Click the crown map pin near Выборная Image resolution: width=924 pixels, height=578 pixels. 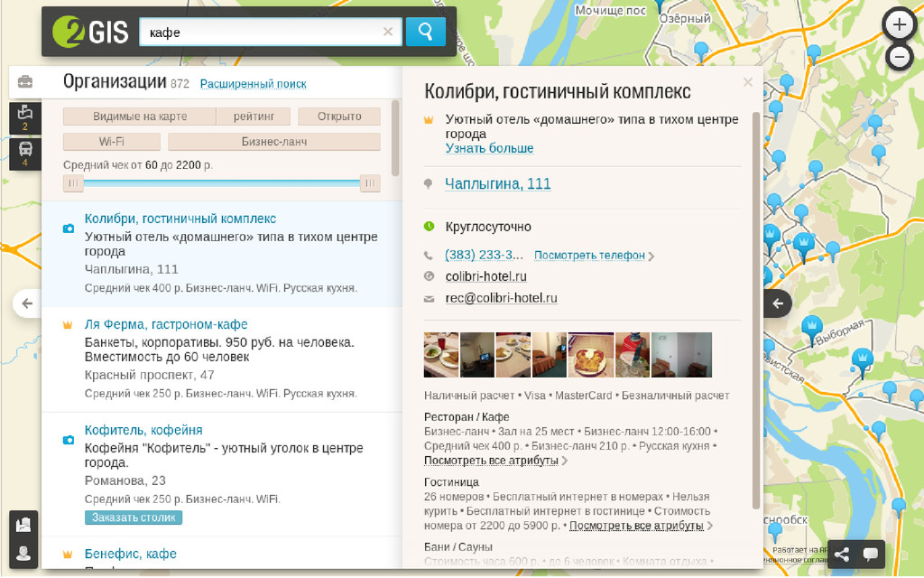tap(812, 329)
